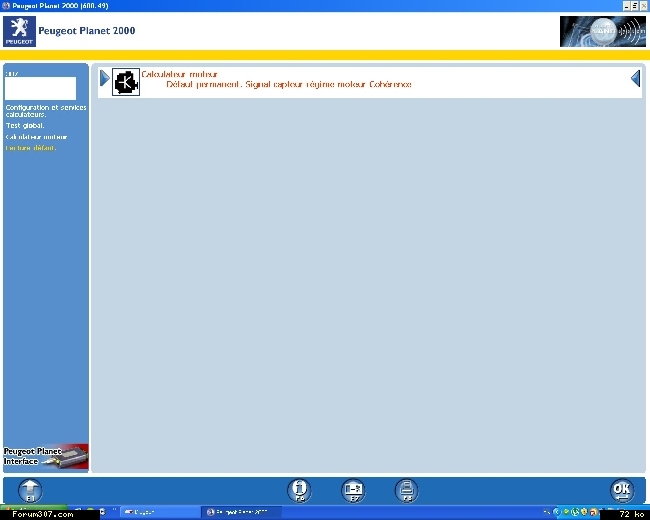Restore down the Peugeot Planet 2000 window
The image size is (650, 520).
(x=635, y=6)
